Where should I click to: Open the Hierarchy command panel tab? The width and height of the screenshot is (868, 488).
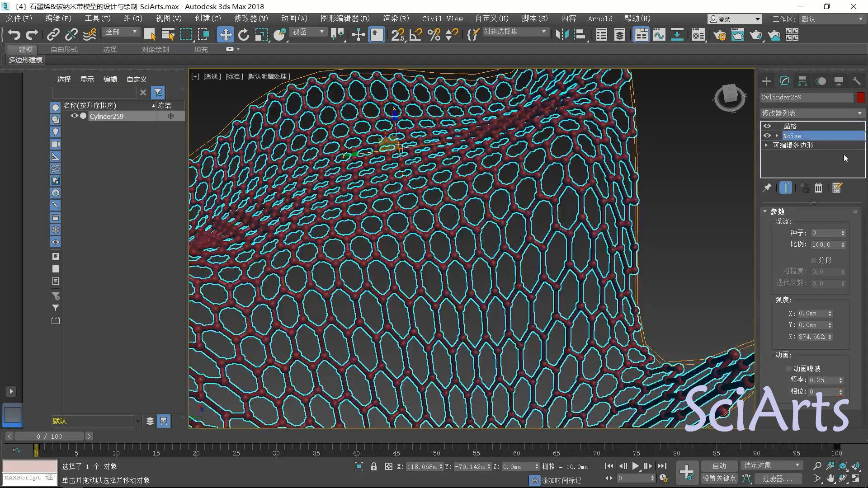802,81
